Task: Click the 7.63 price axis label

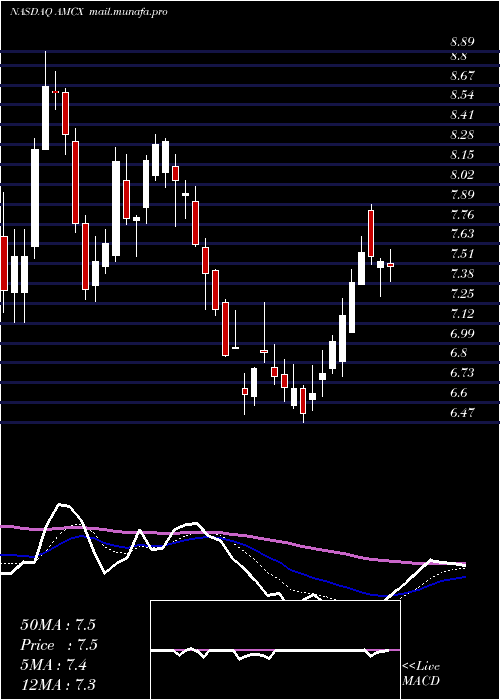Action: (x=462, y=234)
